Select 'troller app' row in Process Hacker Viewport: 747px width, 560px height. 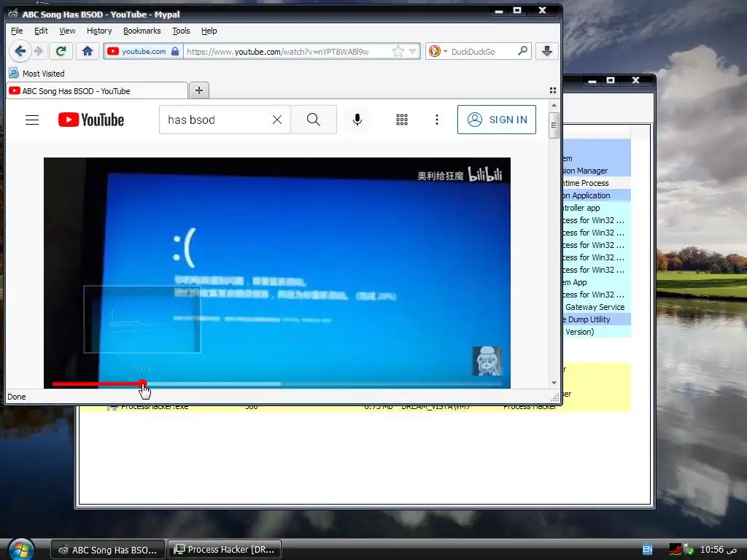point(597,208)
